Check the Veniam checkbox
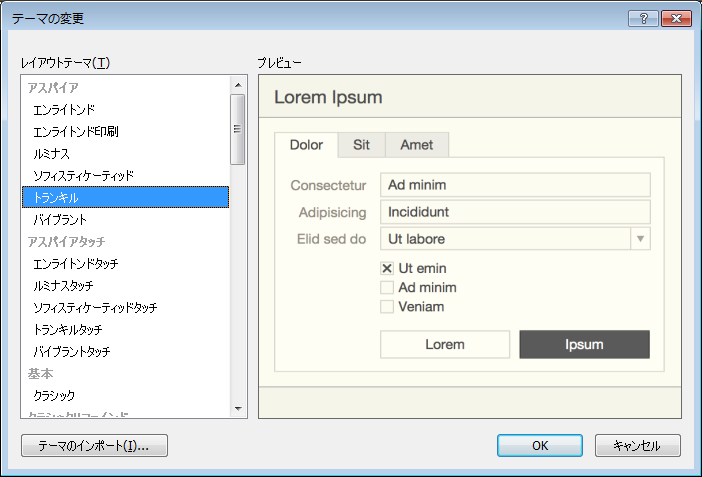The height and width of the screenshot is (477, 702). pyautogui.click(x=387, y=307)
